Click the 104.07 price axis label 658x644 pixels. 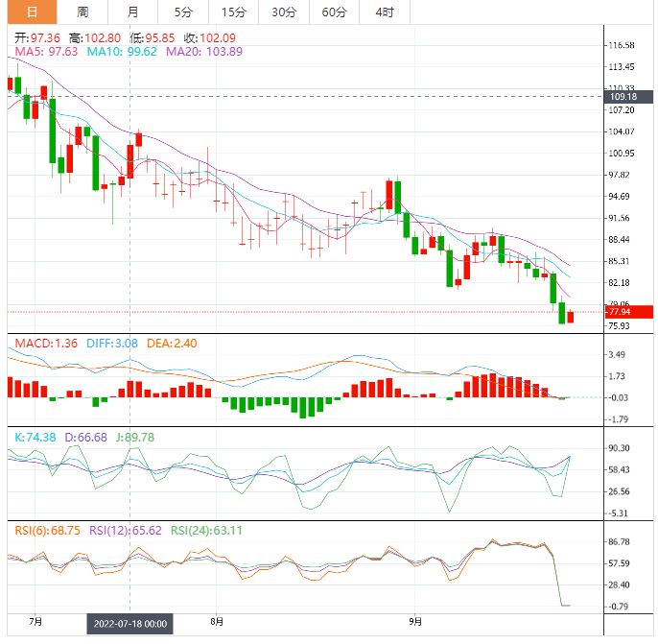click(622, 131)
